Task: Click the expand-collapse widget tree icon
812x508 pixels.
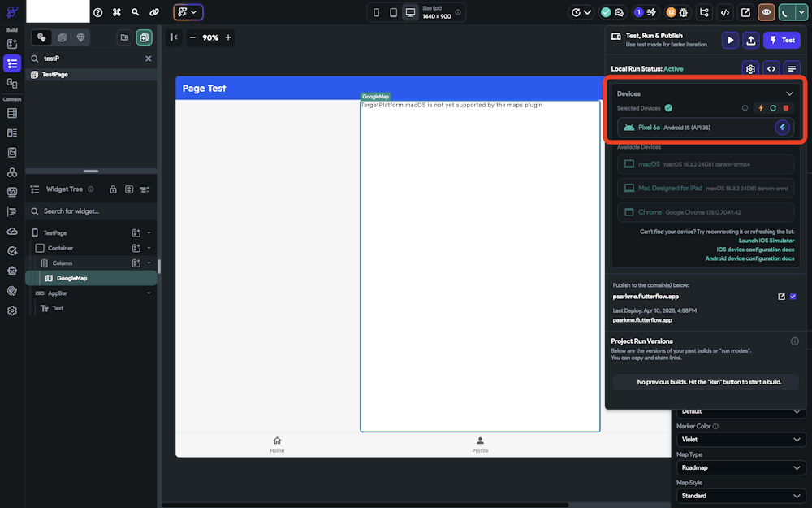Action: (129, 189)
